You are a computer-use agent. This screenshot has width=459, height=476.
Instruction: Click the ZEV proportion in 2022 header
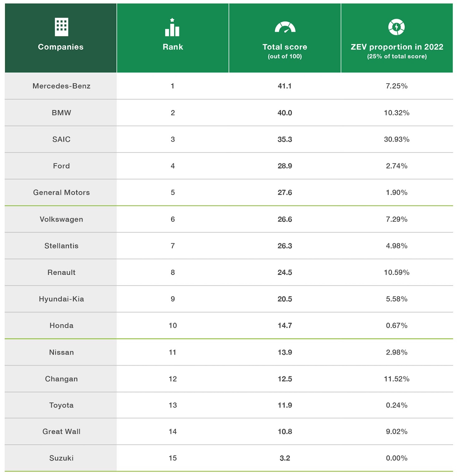pos(397,47)
